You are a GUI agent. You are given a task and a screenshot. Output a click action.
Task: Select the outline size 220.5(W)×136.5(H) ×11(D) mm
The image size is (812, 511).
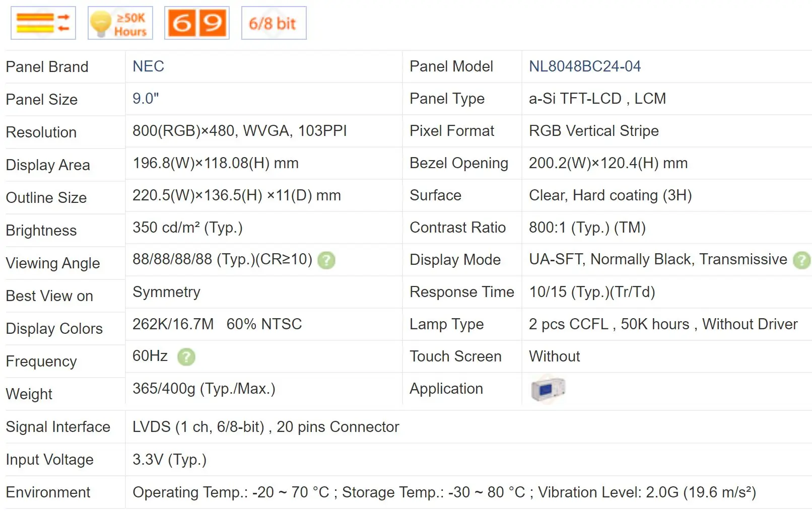(237, 195)
